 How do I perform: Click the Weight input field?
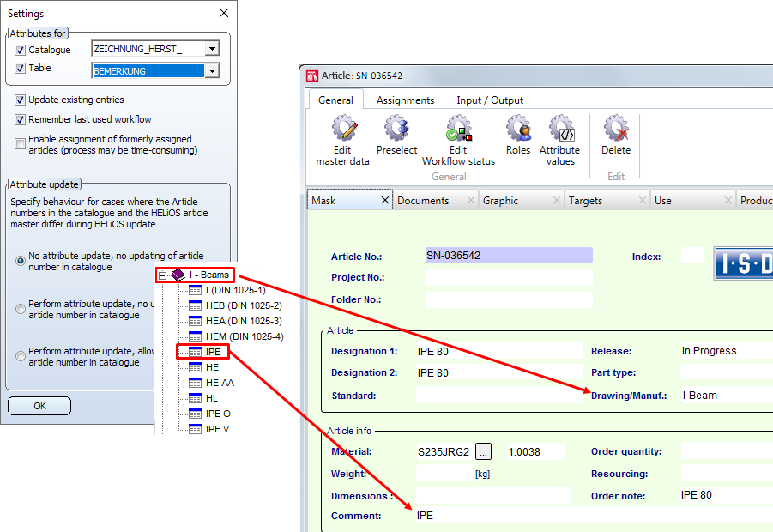pos(444,474)
